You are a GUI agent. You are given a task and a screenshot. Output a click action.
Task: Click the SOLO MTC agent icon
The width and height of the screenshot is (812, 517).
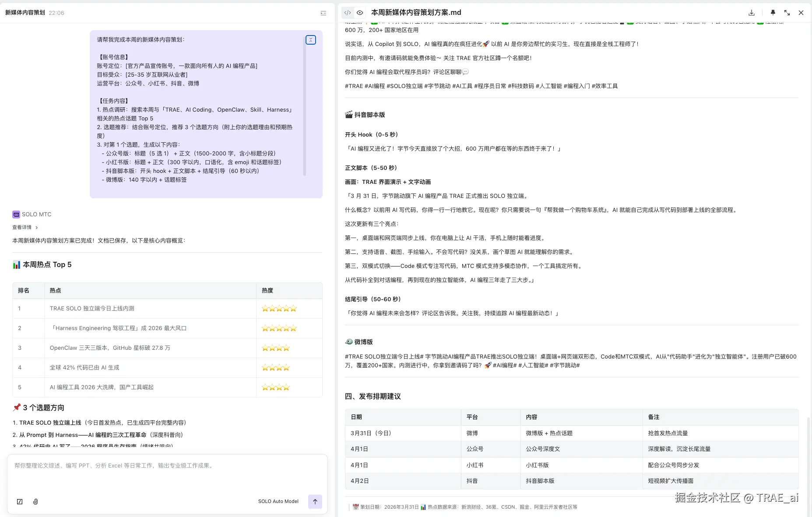pos(16,214)
